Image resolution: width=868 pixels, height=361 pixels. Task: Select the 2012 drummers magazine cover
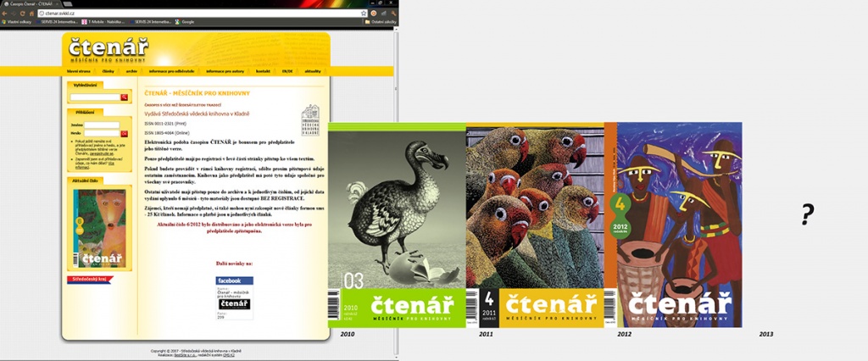click(673, 225)
